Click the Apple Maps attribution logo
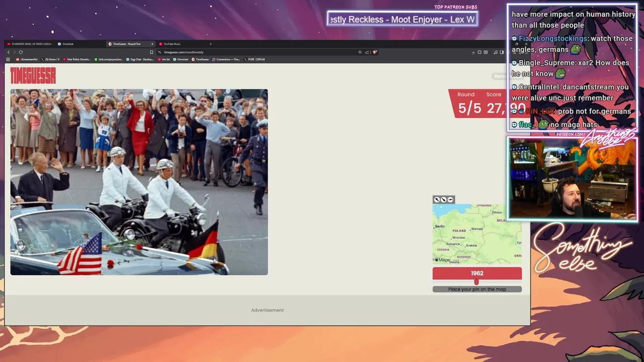The height and width of the screenshot is (362, 644). pos(443,260)
